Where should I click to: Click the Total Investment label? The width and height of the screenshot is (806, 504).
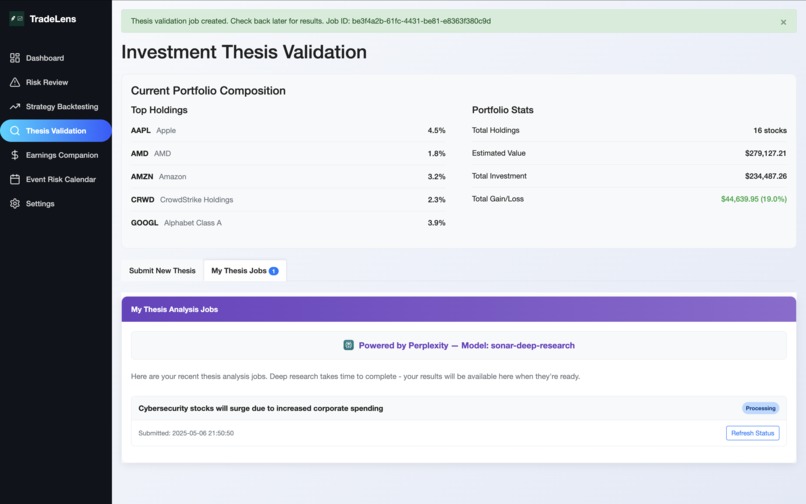499,176
